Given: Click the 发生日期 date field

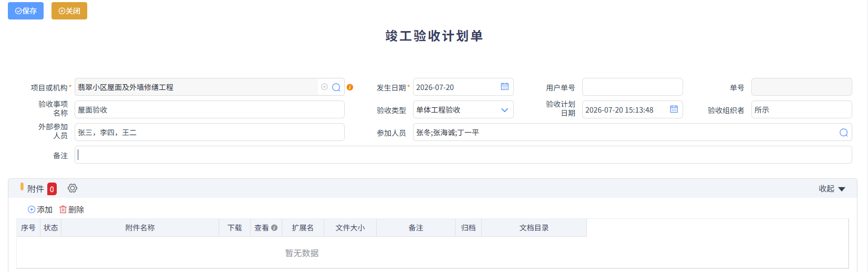Looking at the screenshot, I should 463,87.
